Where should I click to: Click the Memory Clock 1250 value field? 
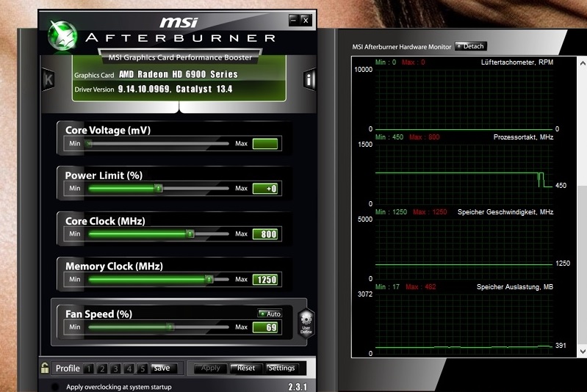click(x=265, y=280)
